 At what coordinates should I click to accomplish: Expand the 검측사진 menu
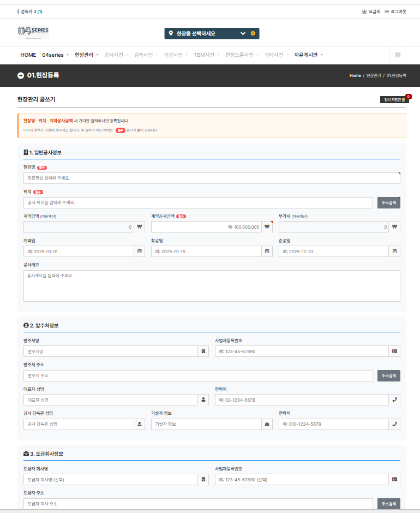146,55
